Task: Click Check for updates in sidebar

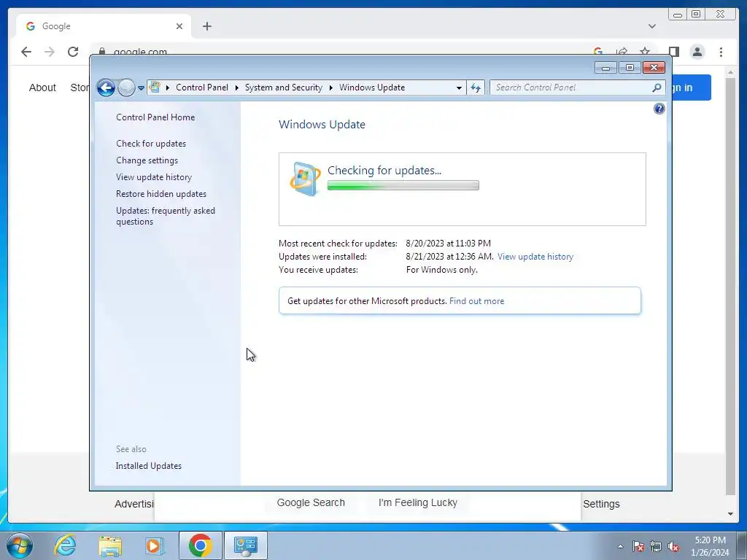Action: [151, 144]
